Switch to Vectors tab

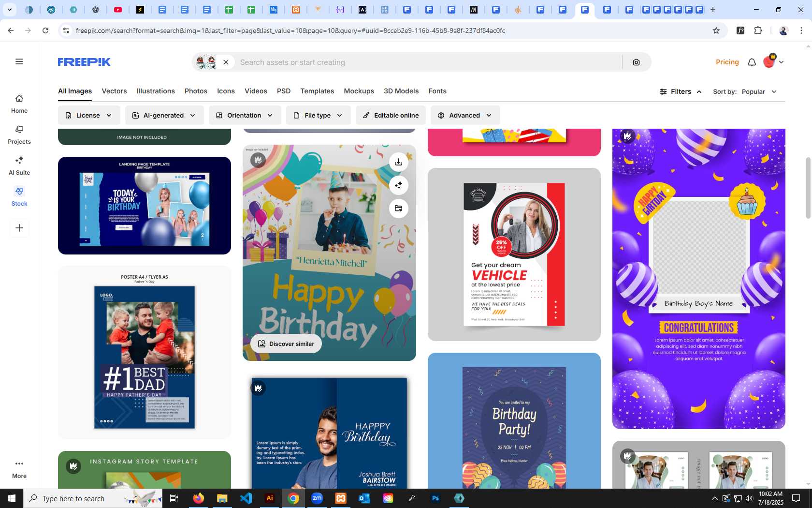point(114,91)
